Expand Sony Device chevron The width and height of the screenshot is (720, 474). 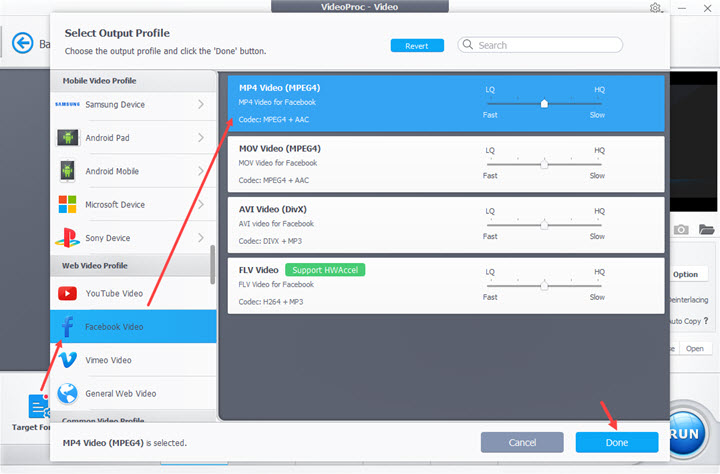(201, 237)
